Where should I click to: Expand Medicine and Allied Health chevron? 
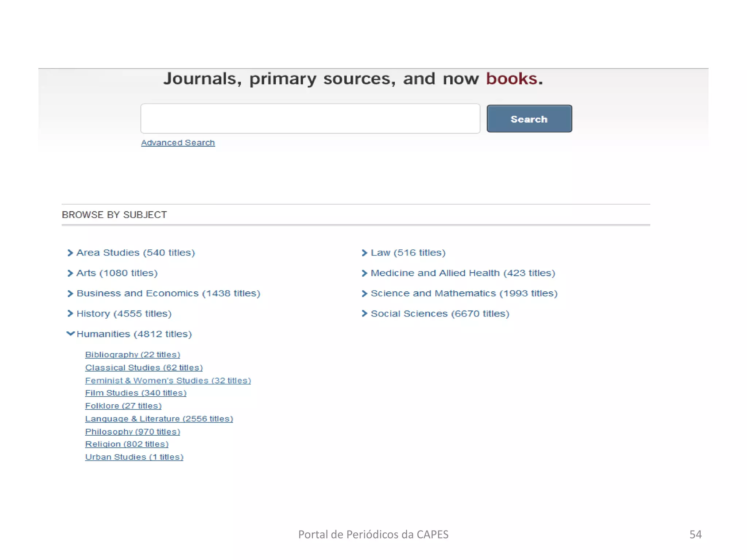click(364, 273)
